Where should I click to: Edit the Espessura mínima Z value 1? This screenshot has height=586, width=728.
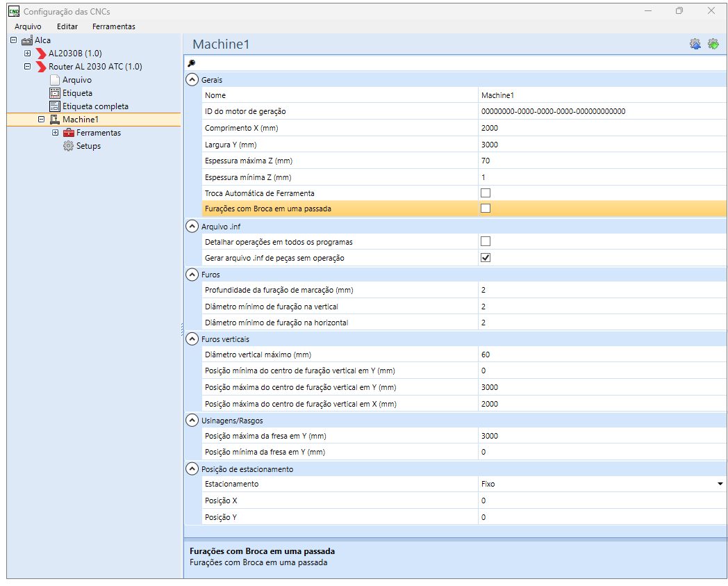point(602,177)
